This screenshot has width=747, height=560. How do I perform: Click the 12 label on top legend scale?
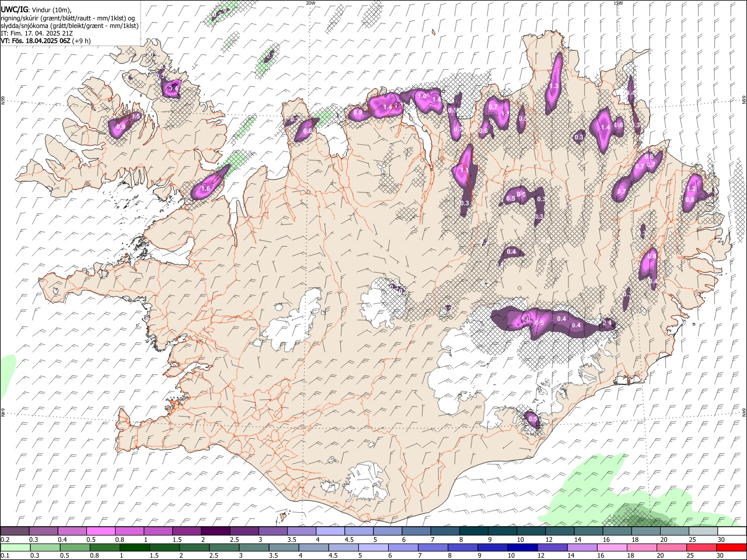pos(549,540)
